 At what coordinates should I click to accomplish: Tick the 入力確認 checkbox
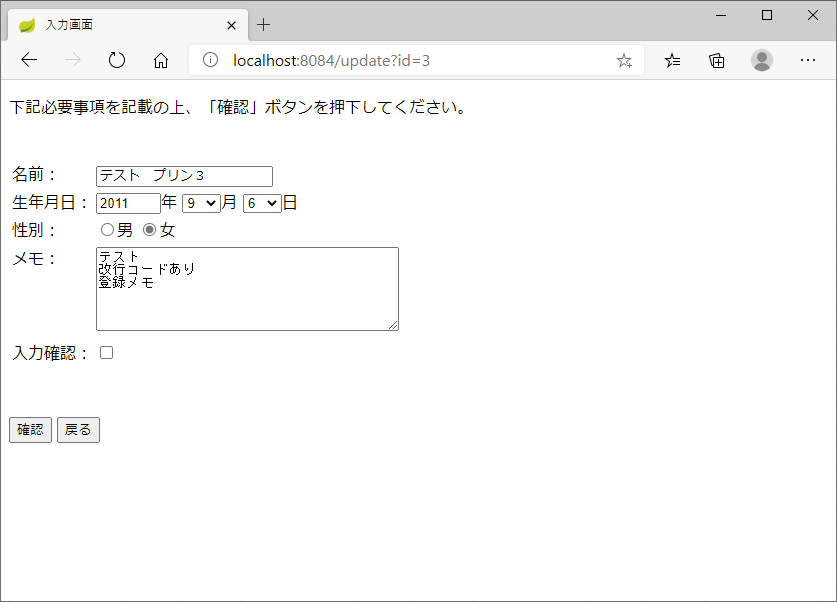tap(106, 353)
